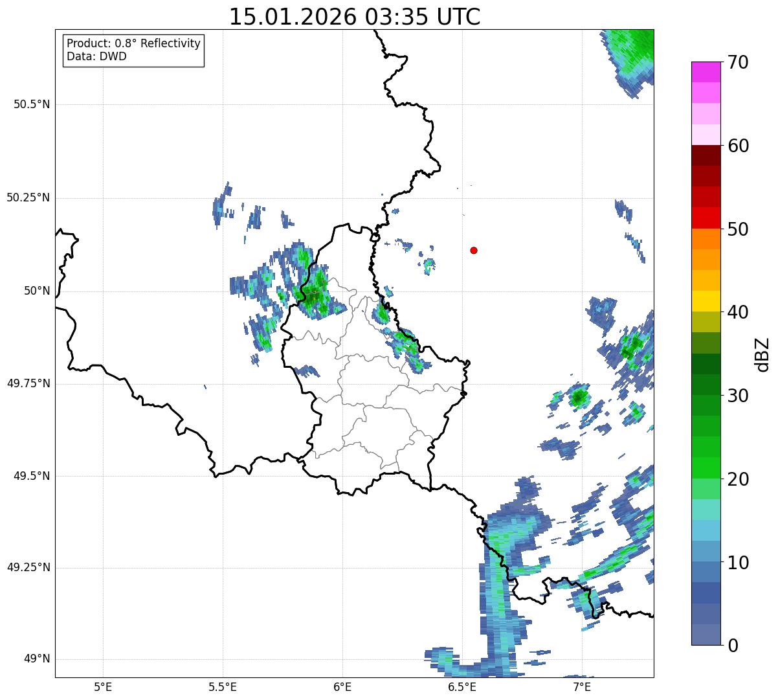The height and width of the screenshot is (700, 778).
Task: Click the Product: 0.8° Reflectivity label
Action: tap(134, 43)
